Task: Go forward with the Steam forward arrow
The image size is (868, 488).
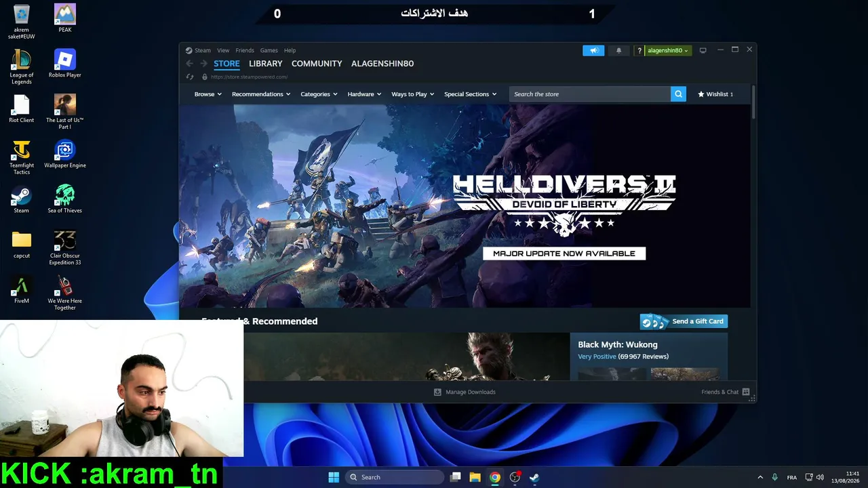Action: (203, 64)
